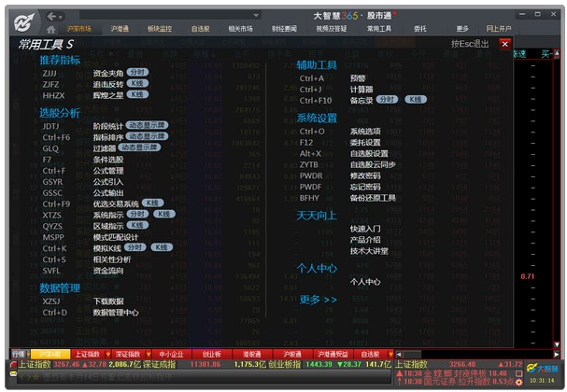The height and width of the screenshot is (392, 567).
Task: Click the 大智慧 logo at bottom-right
Action: tap(542, 369)
